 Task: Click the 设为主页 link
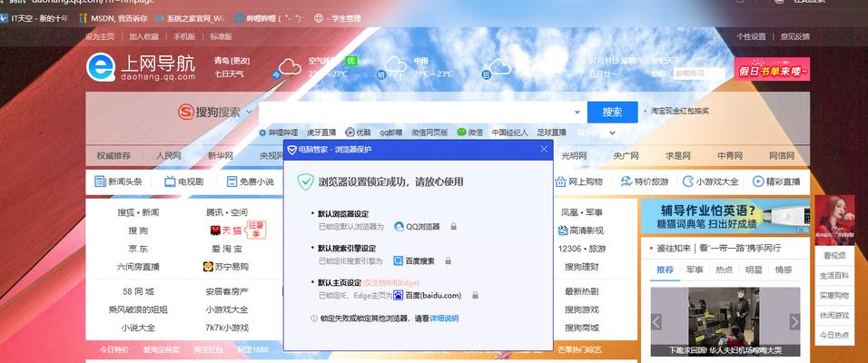pos(100,36)
